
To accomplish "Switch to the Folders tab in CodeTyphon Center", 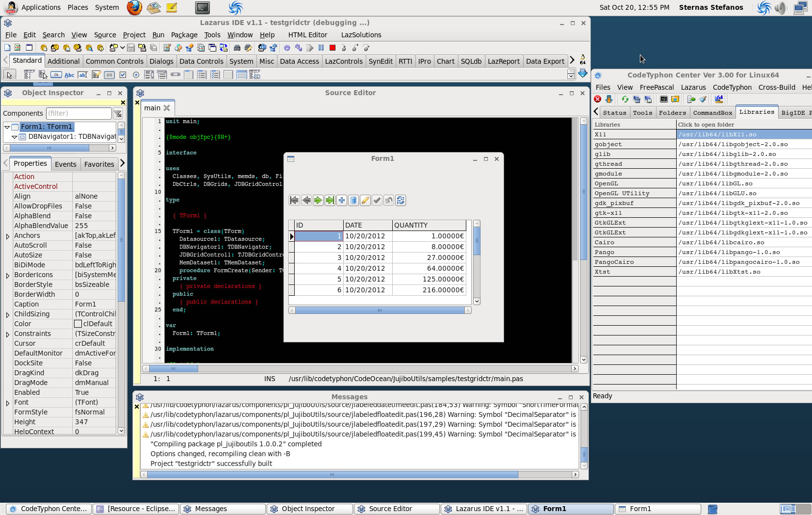I will pyautogui.click(x=672, y=113).
